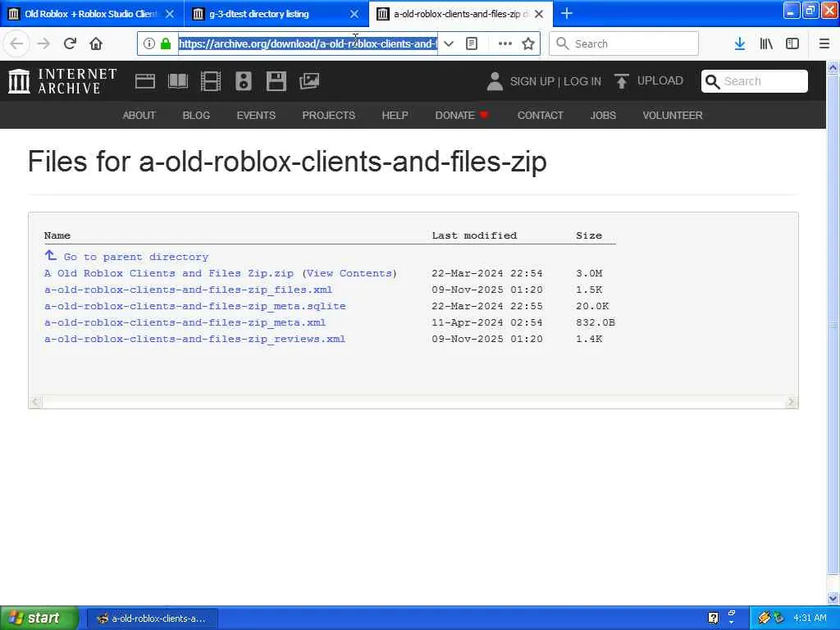Open a-old-roblox-clients-and-files-zip_files.xml
Image resolution: width=840 pixels, height=630 pixels.
point(188,290)
